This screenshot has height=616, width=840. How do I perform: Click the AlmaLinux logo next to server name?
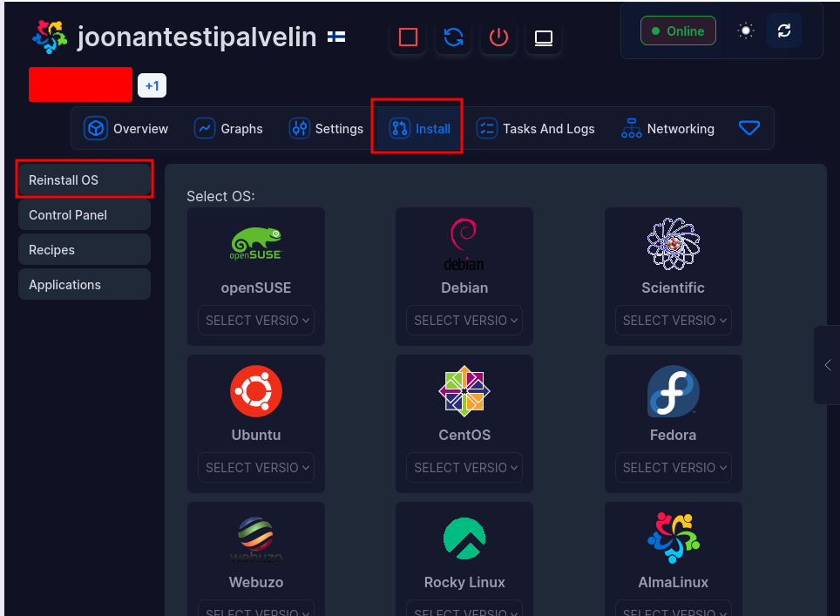(x=49, y=37)
